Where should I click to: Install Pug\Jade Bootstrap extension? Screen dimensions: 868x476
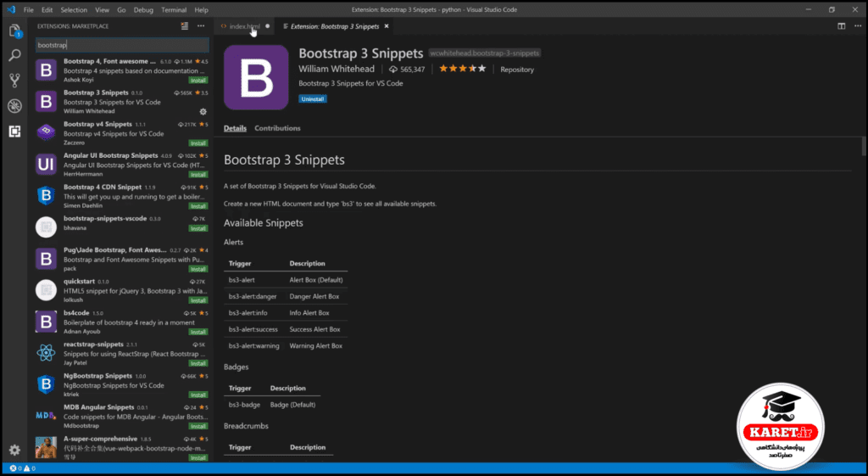pyautogui.click(x=198, y=269)
